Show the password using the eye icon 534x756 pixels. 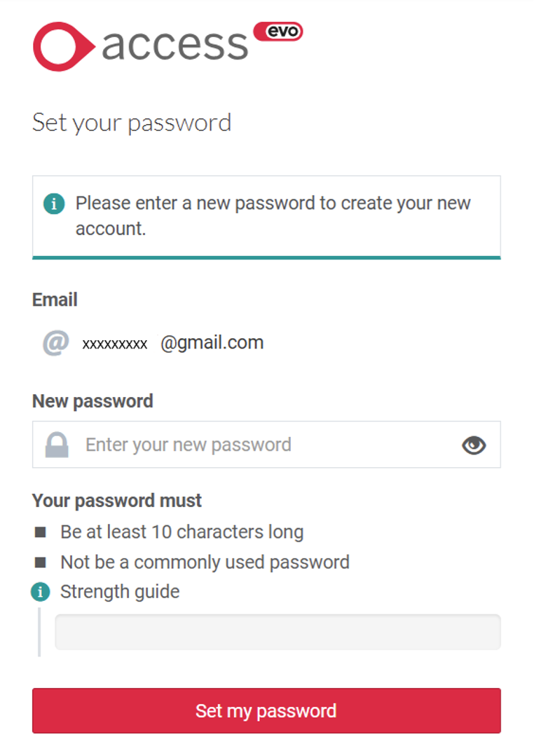pyautogui.click(x=474, y=445)
